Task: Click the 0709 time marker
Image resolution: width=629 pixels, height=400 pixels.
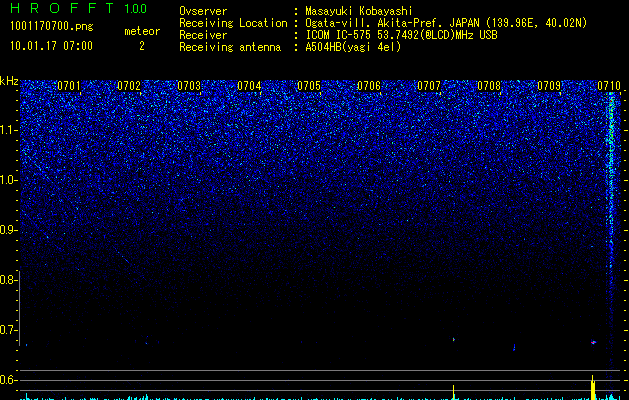Action: coord(549,86)
